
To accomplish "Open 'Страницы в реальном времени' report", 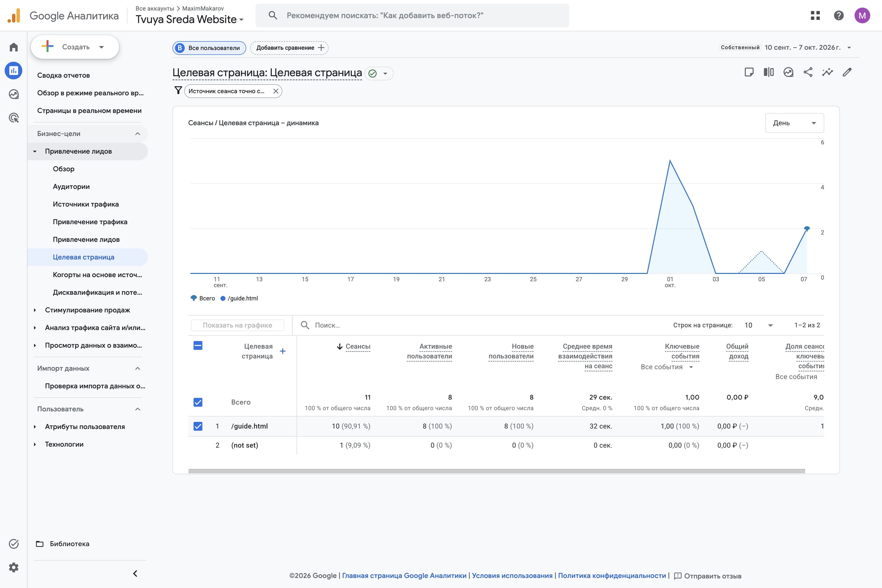I will click(x=89, y=111).
